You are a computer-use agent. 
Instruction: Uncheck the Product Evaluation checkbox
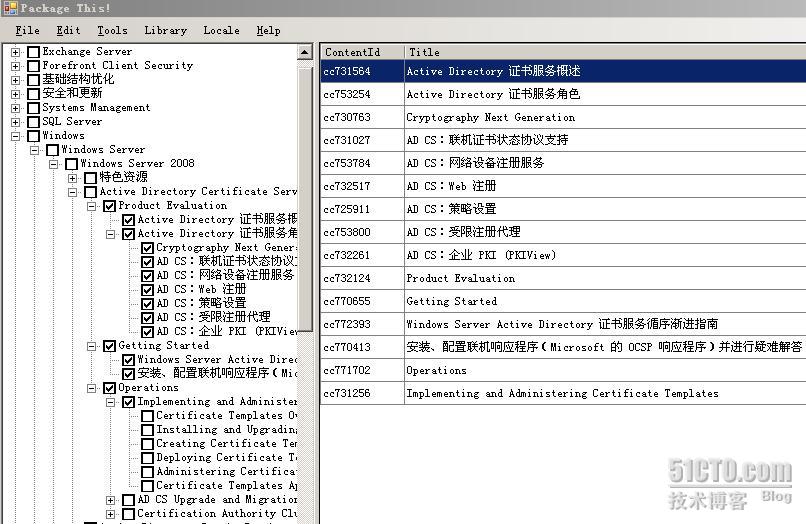click(109, 206)
